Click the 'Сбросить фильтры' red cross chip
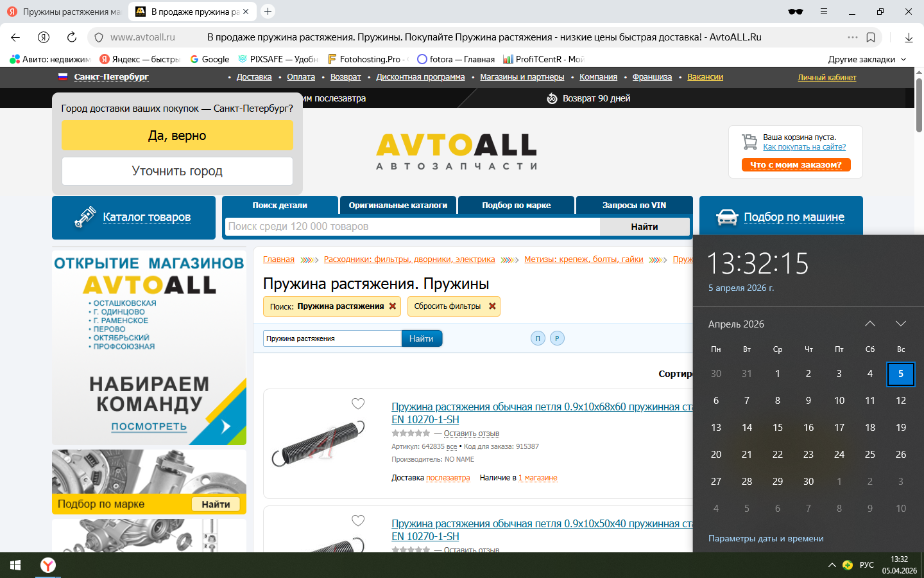Viewport: 924px width, 578px height. click(492, 306)
